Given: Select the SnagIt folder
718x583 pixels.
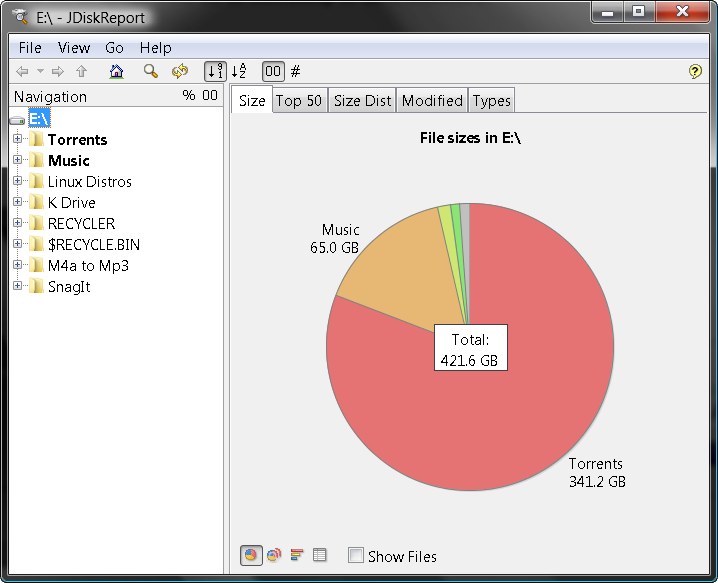Looking at the screenshot, I should click(x=69, y=287).
